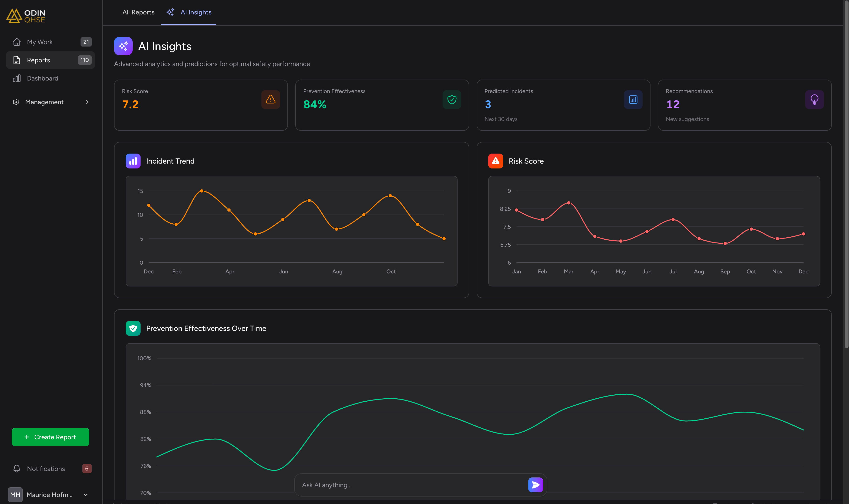The height and width of the screenshot is (504, 849).
Task: Click the Incident Trend bar chart icon
Action: tap(133, 161)
